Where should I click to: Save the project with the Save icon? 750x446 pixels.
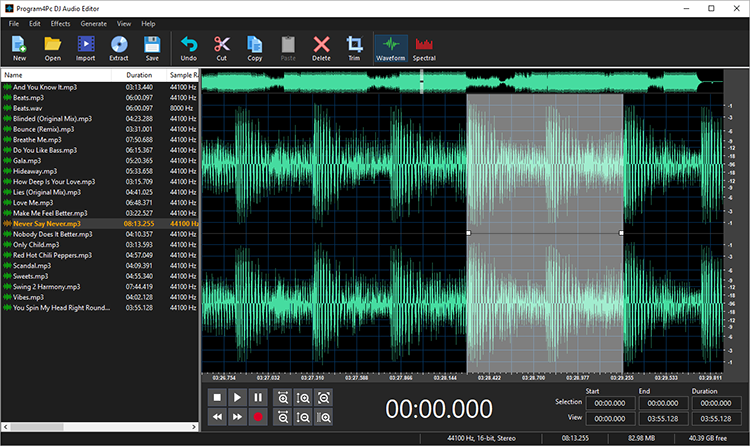click(x=152, y=47)
